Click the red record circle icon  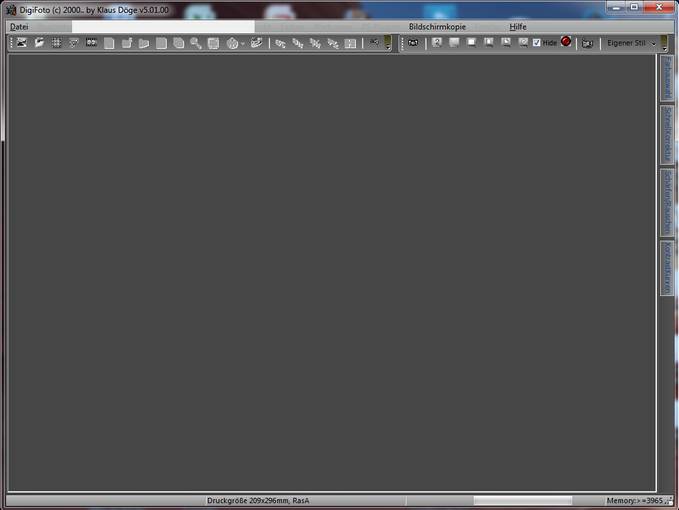tap(566, 42)
